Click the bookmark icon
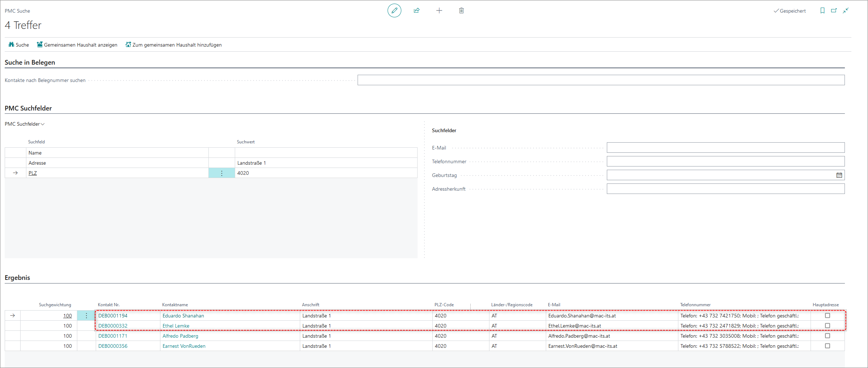 (822, 10)
